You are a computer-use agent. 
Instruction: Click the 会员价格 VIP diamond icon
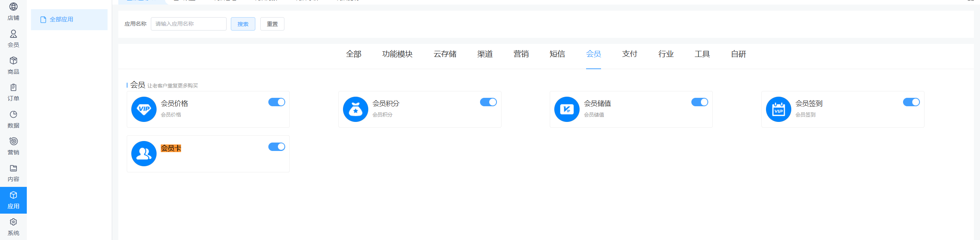click(144, 109)
